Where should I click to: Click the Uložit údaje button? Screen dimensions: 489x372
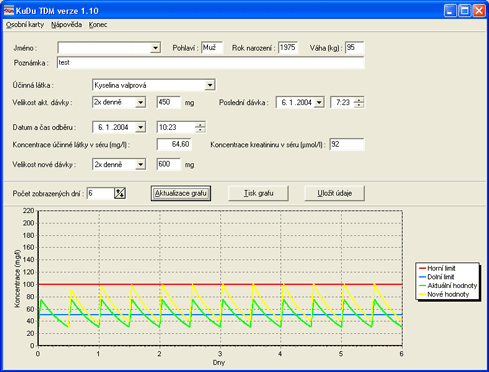point(334,193)
